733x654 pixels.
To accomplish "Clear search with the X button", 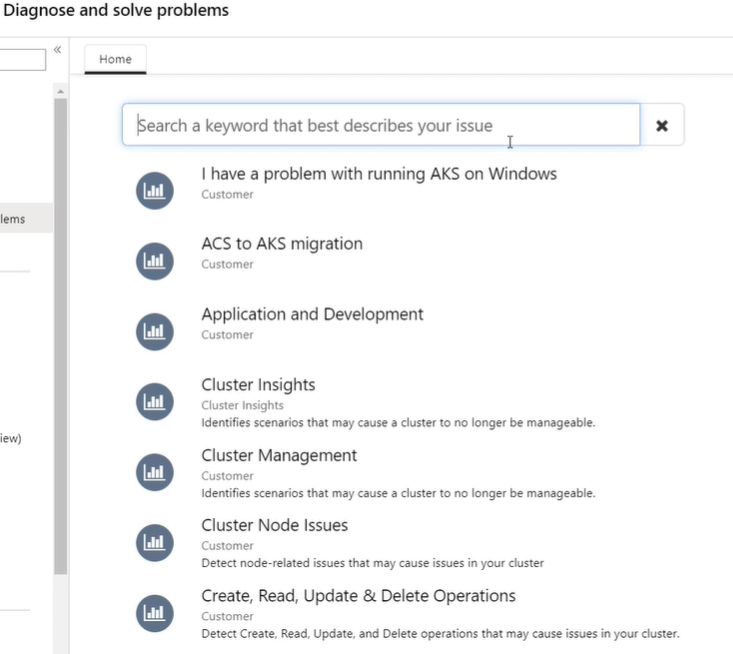I will pyautogui.click(x=662, y=126).
